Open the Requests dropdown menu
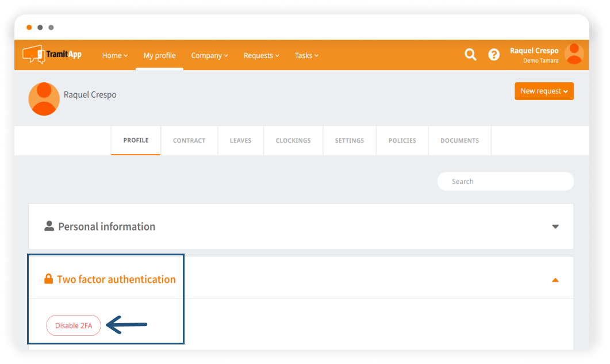Image resolution: width=610 pixels, height=364 pixels. tap(261, 56)
